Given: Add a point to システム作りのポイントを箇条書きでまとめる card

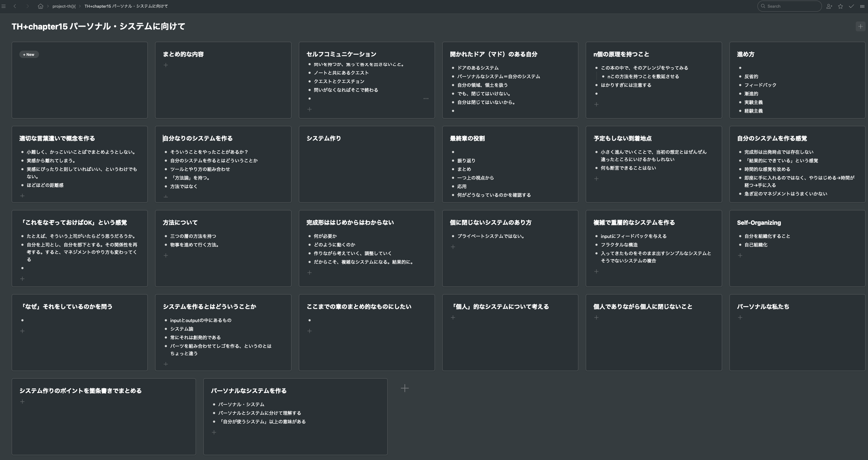Looking at the screenshot, I should 23,401.
